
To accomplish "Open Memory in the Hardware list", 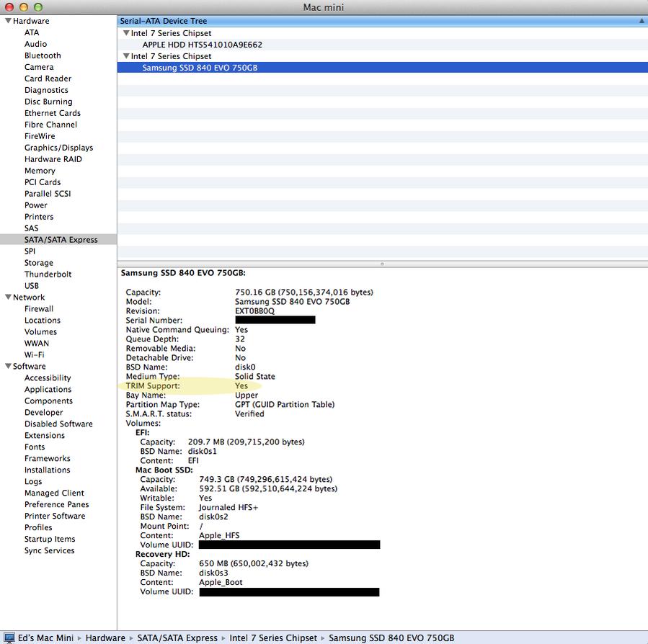I will pos(40,171).
